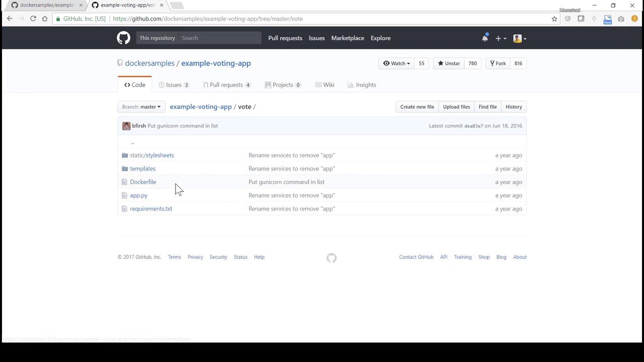Go to browser home page icon
The width and height of the screenshot is (644, 362).
click(x=45, y=19)
